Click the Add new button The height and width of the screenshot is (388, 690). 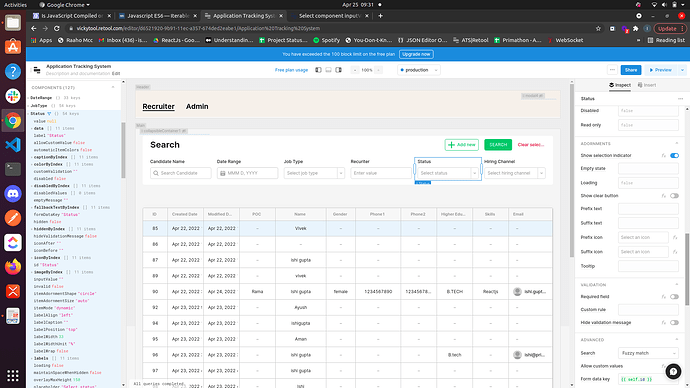tap(462, 145)
